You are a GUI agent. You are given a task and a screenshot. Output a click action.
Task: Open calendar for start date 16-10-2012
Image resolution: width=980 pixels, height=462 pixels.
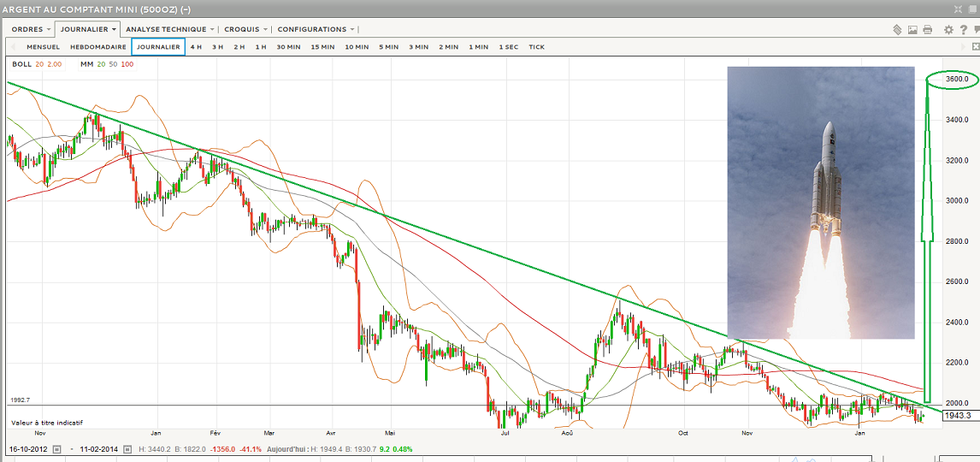[x=57, y=449]
